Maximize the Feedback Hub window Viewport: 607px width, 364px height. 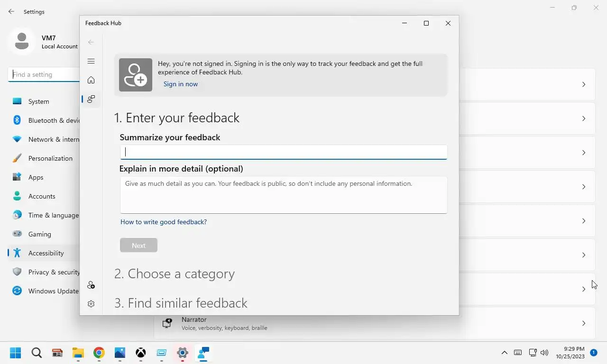coord(426,23)
